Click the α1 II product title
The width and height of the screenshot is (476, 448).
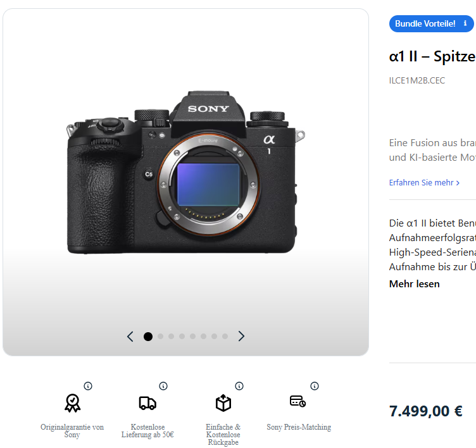(432, 56)
